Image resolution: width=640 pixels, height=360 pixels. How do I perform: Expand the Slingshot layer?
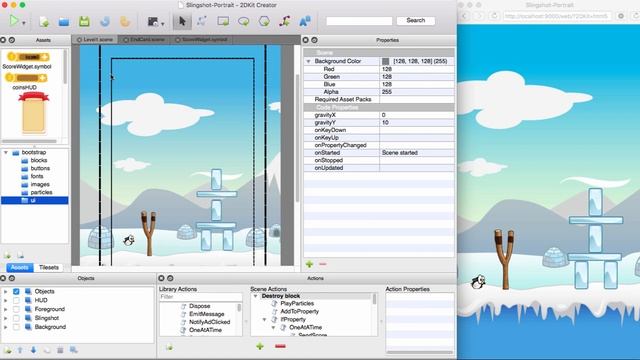(x=5, y=318)
